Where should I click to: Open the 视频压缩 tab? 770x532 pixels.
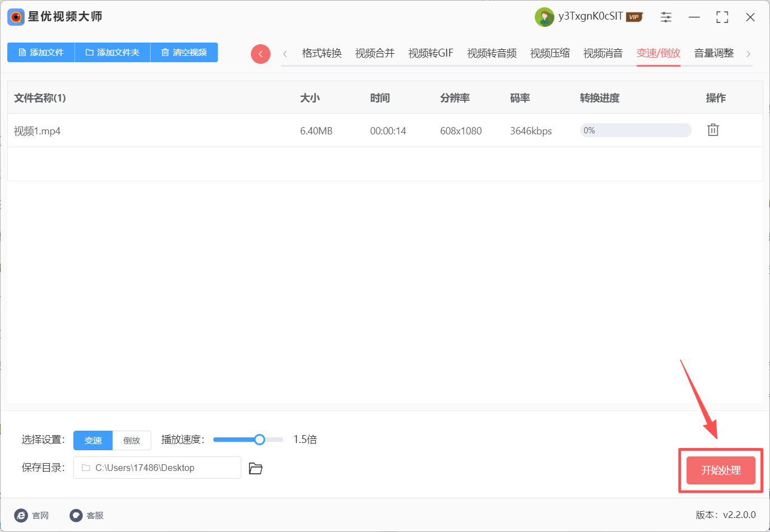pos(549,53)
